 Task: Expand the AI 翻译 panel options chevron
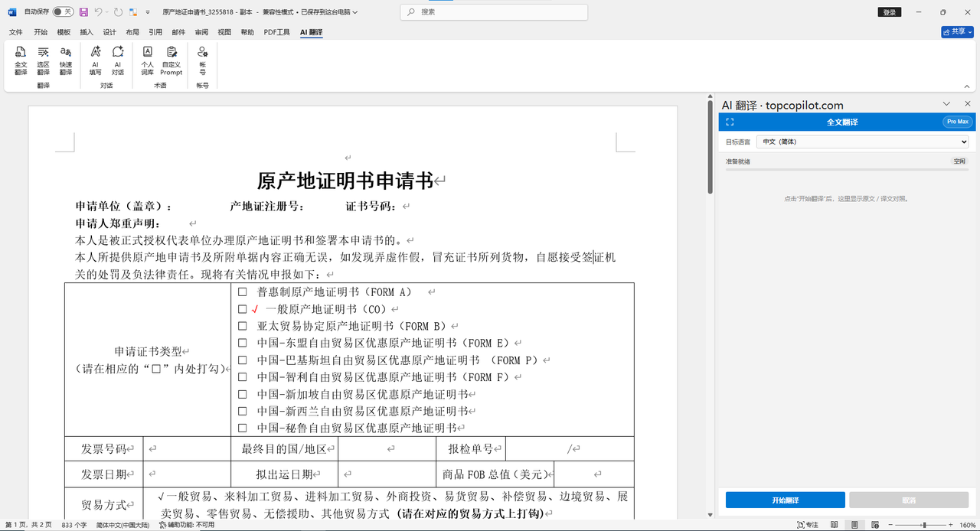point(946,104)
